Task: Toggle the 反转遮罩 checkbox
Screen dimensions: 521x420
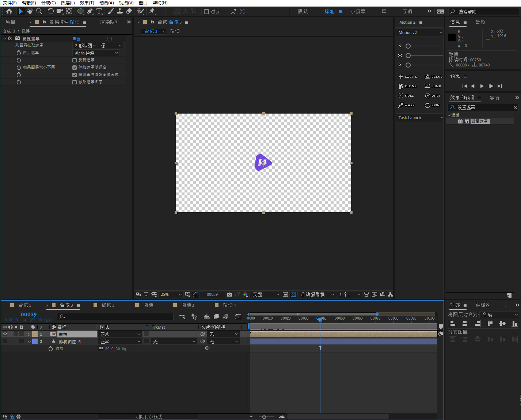Action: tap(75, 60)
